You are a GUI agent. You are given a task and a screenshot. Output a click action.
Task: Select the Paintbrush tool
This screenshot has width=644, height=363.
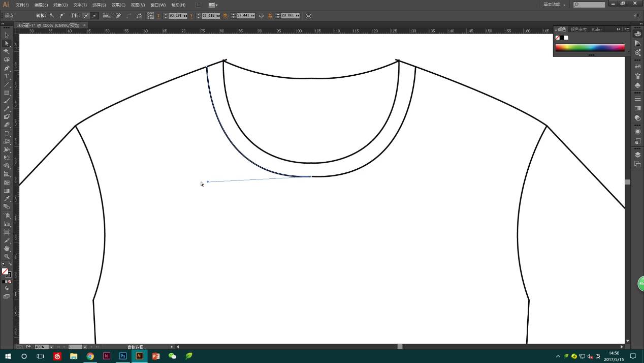click(x=7, y=101)
